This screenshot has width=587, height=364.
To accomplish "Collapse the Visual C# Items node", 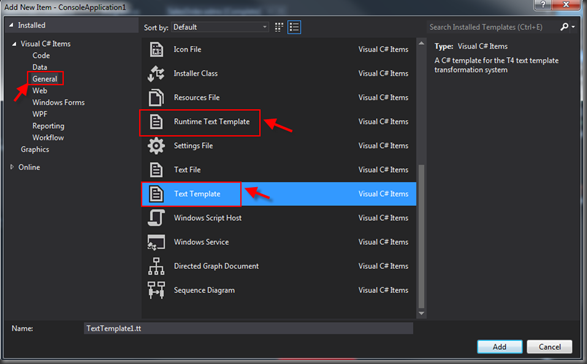I will click(x=14, y=44).
